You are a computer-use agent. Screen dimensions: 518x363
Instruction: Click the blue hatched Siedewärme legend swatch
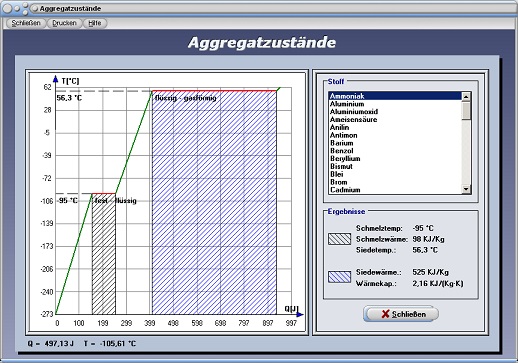click(339, 277)
